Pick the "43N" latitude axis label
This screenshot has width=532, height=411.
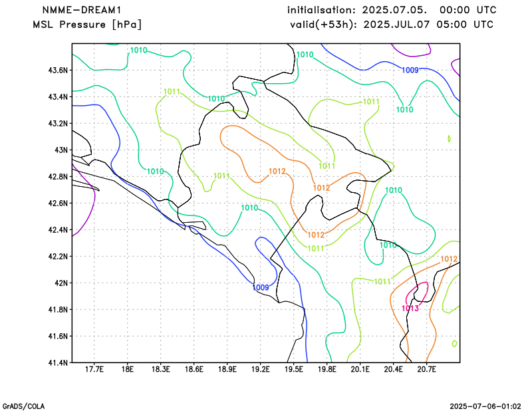pos(61,150)
